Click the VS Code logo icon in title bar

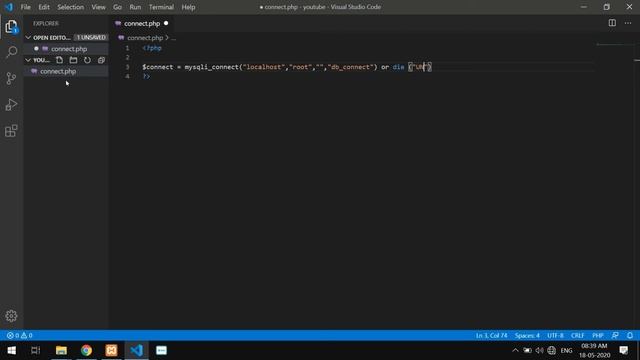point(9,7)
